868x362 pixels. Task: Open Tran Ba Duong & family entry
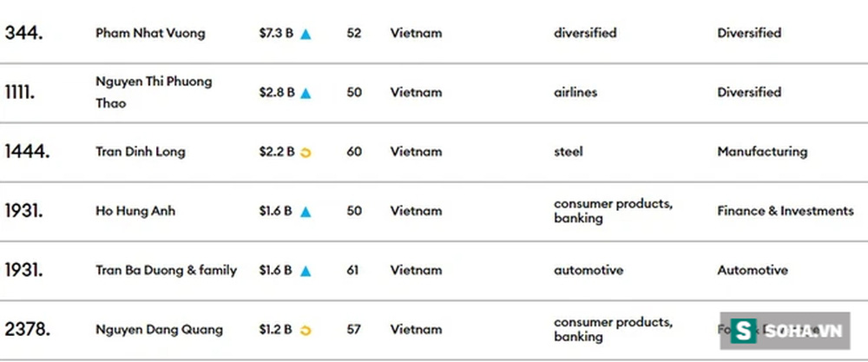coord(166,270)
